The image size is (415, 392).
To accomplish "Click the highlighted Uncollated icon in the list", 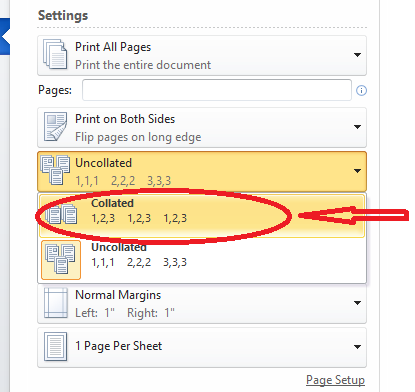I will click(x=61, y=260).
